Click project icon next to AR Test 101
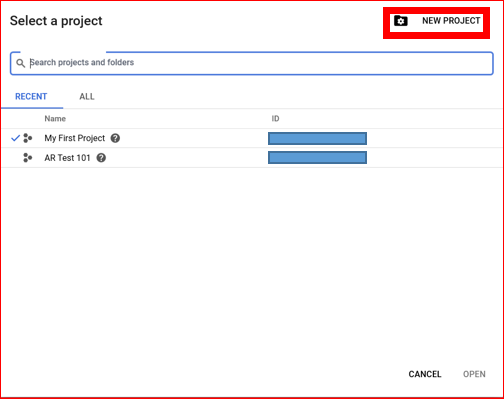504x399 pixels. click(x=28, y=158)
